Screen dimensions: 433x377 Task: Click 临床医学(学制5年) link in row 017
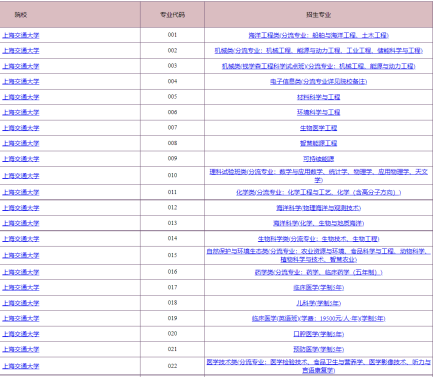point(318,288)
